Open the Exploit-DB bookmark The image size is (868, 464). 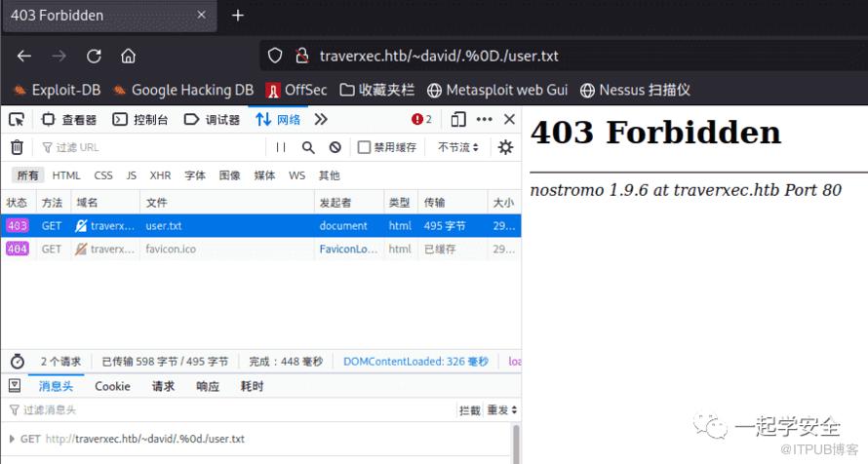click(57, 90)
